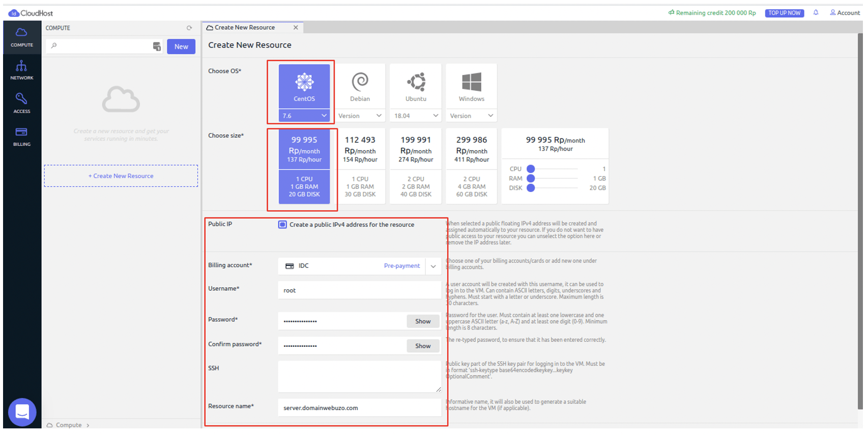Select the 112 493 Rp/month size plan
The width and height of the screenshot is (868, 435).
[360, 166]
